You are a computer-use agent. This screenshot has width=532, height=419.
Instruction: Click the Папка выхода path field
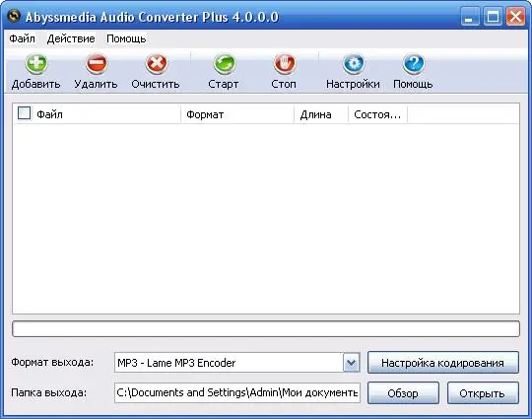tap(237, 392)
